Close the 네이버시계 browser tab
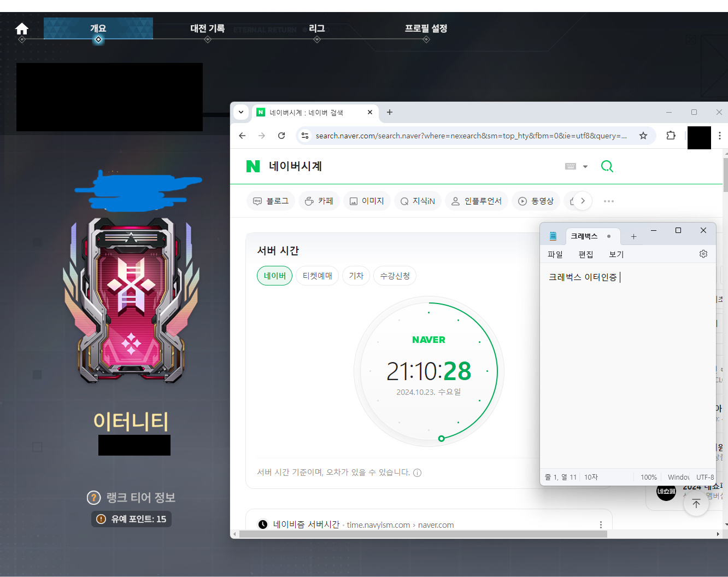The height and width of the screenshot is (577, 728). (370, 112)
